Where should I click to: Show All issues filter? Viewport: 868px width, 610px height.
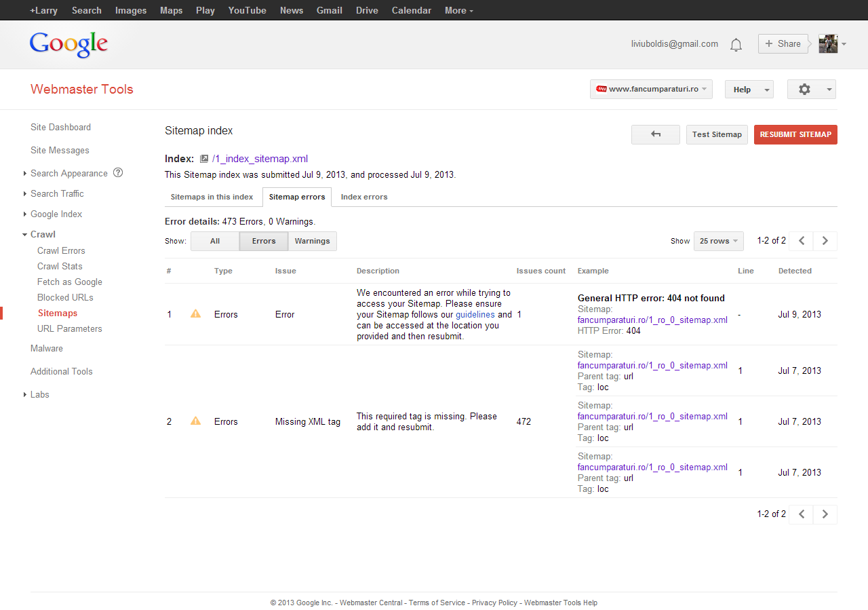[x=215, y=241]
